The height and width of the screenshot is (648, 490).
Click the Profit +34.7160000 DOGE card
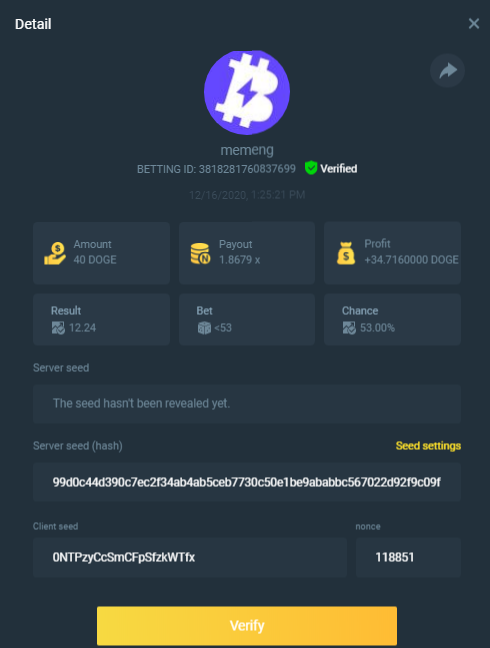392,253
